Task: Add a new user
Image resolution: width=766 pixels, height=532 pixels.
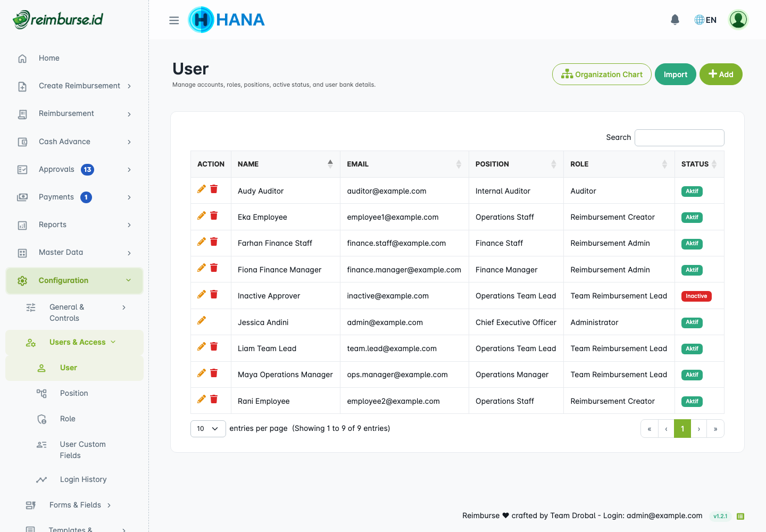Action: coord(721,74)
